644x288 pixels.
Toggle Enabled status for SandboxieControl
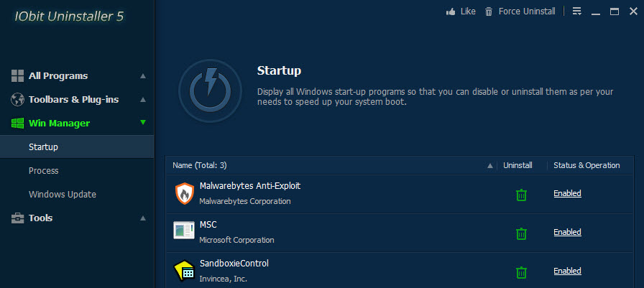coord(567,271)
